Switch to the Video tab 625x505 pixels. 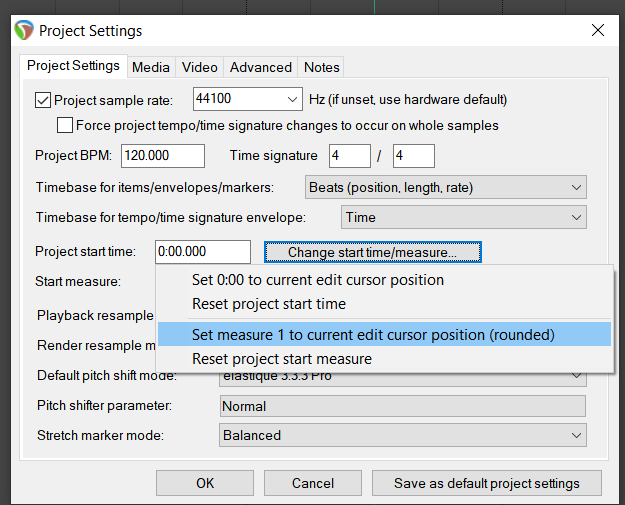199,67
